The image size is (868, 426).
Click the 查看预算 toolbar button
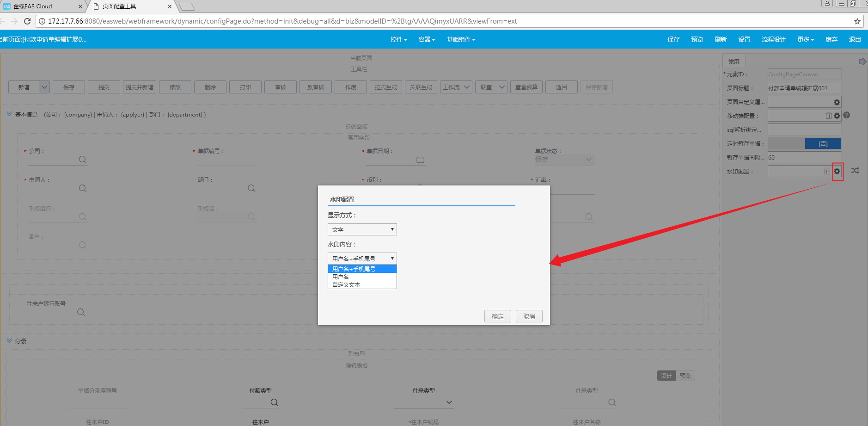(526, 87)
